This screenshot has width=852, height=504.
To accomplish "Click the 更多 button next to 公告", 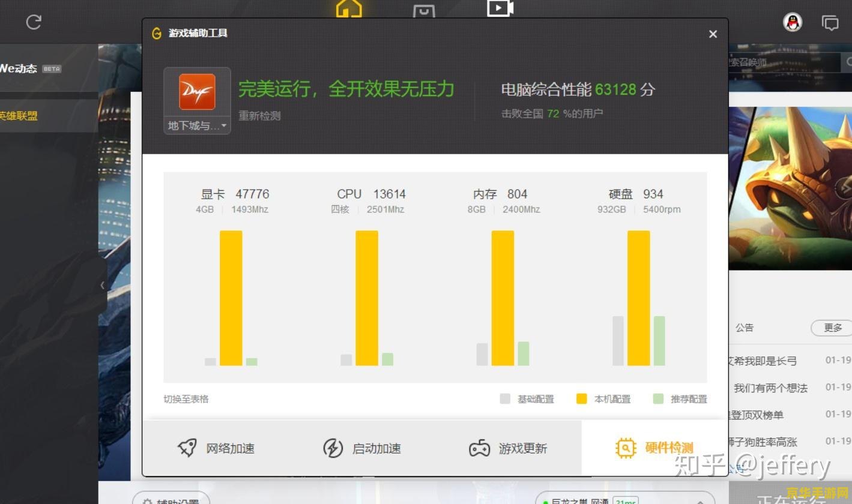I will [833, 328].
